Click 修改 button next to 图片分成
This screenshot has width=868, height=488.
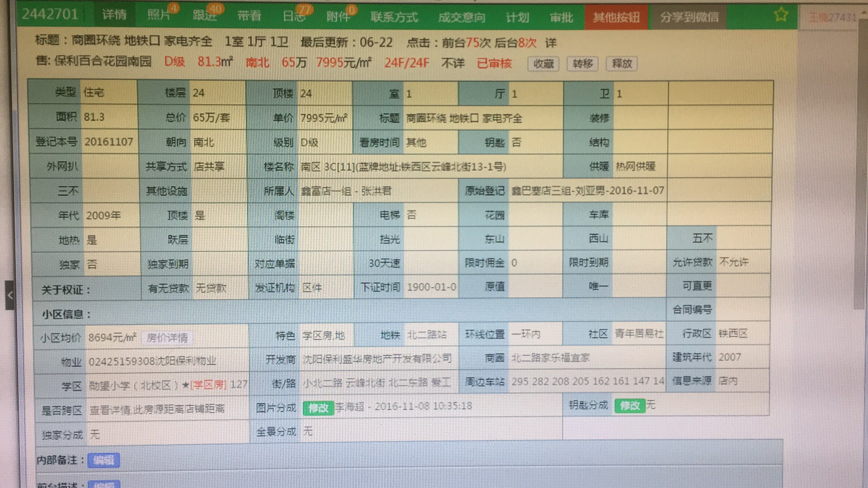pos(318,408)
